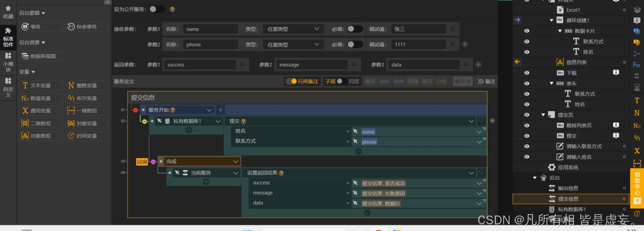This screenshot has width=644, height=231.
Task: Pick the 文本变量 variable type
Action: [x=41, y=86]
